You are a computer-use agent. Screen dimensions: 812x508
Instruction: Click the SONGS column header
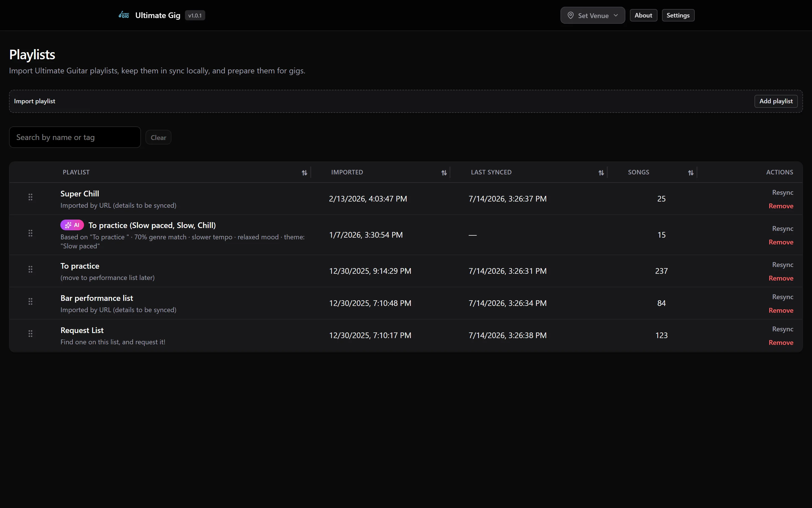pyautogui.click(x=639, y=172)
